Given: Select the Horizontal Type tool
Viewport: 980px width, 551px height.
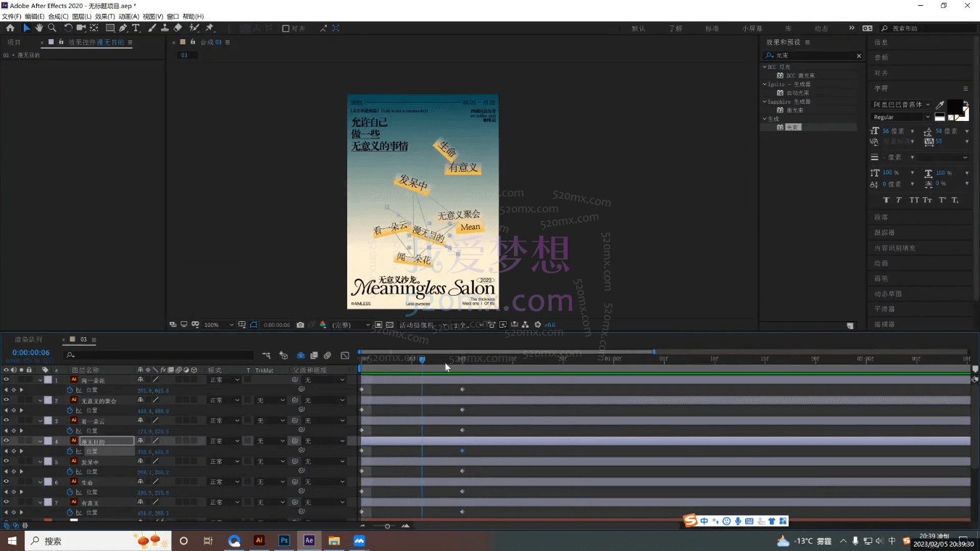Looking at the screenshot, I should (x=136, y=28).
